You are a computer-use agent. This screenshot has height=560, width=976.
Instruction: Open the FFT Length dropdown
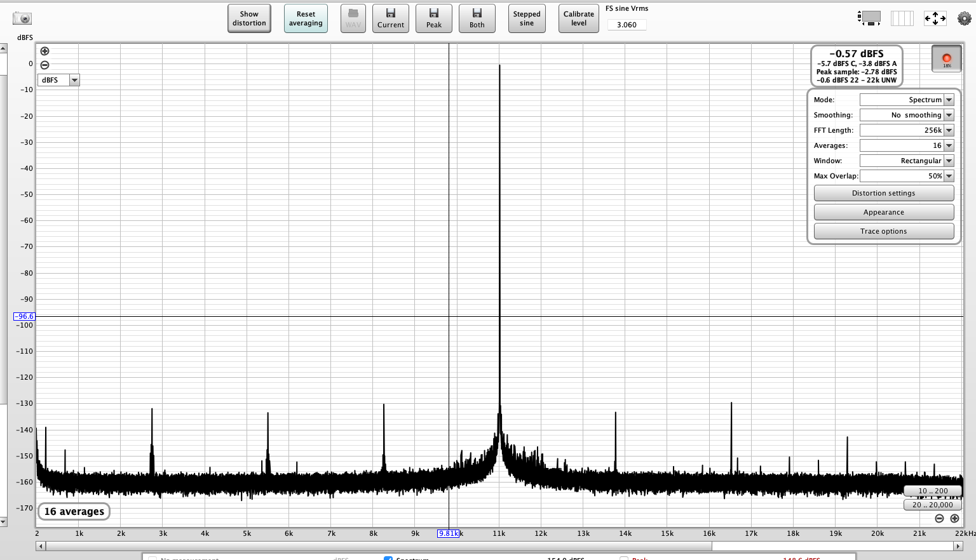coord(907,130)
